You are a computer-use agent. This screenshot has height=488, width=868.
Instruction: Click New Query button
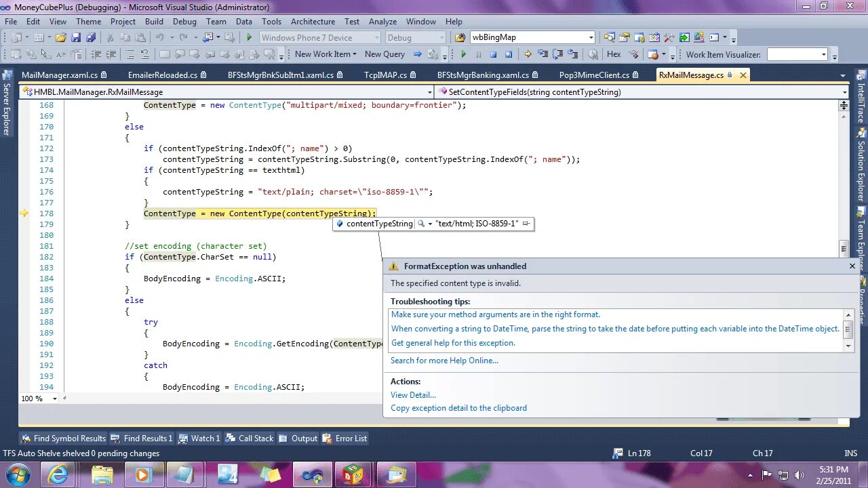coord(384,54)
